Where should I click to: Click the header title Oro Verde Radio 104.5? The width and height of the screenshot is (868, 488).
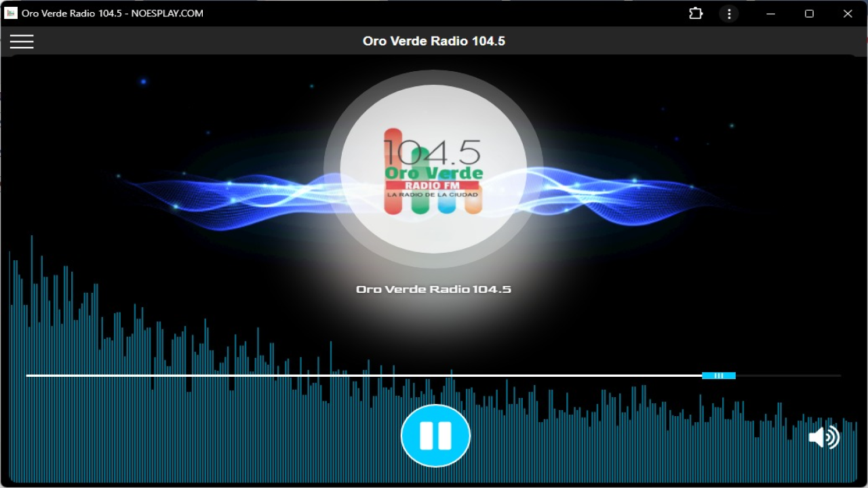(x=433, y=41)
